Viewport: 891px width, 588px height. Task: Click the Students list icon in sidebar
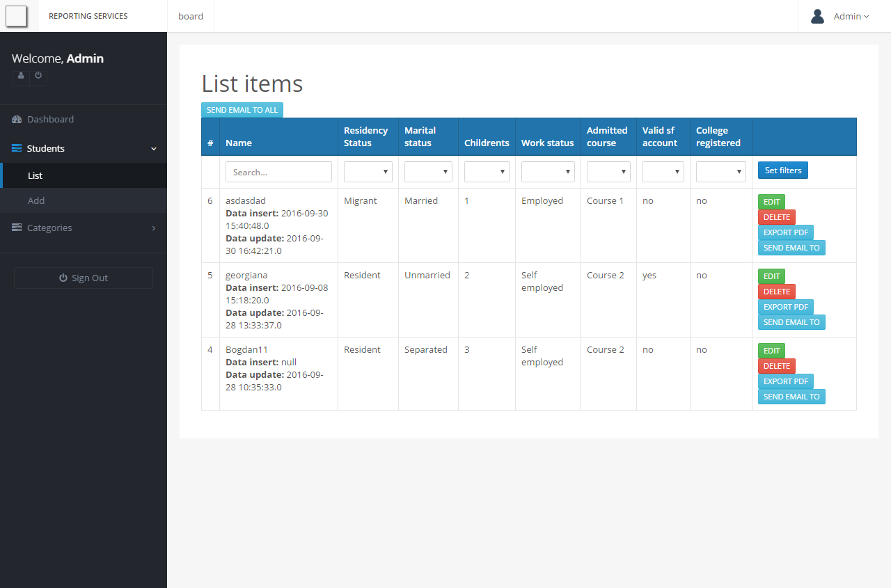(17, 149)
